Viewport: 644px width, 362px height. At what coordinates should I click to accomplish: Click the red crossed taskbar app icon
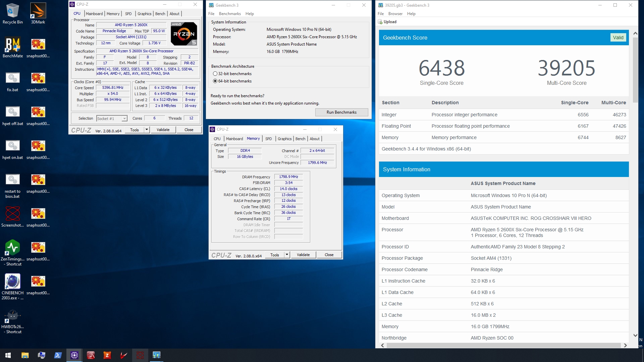coord(140,355)
